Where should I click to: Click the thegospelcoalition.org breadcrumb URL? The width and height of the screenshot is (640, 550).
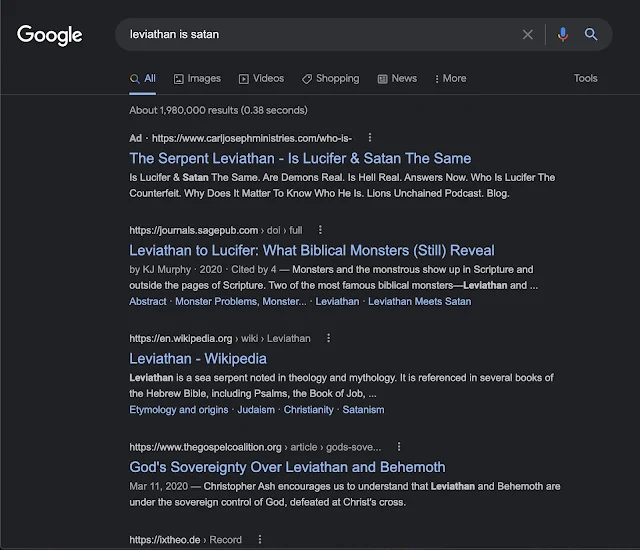tap(255, 447)
